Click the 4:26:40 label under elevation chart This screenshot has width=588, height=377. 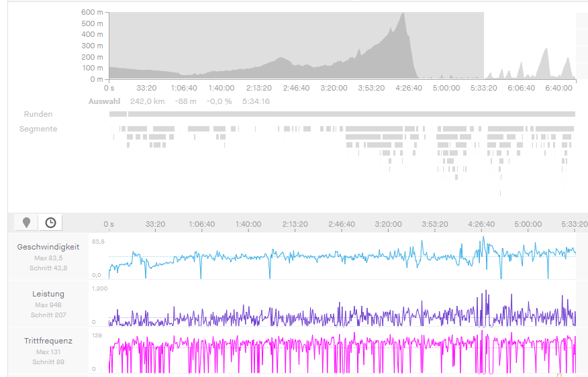point(409,88)
